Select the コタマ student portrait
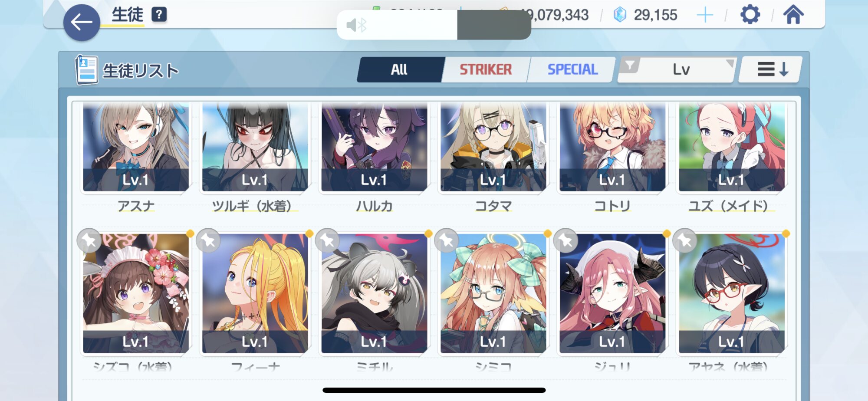The image size is (868, 401). 493,147
